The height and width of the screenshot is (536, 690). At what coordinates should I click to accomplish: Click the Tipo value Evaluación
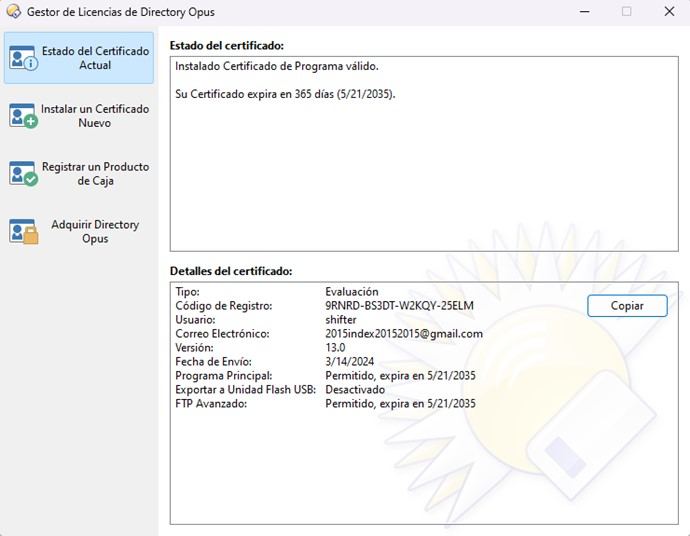tap(352, 291)
